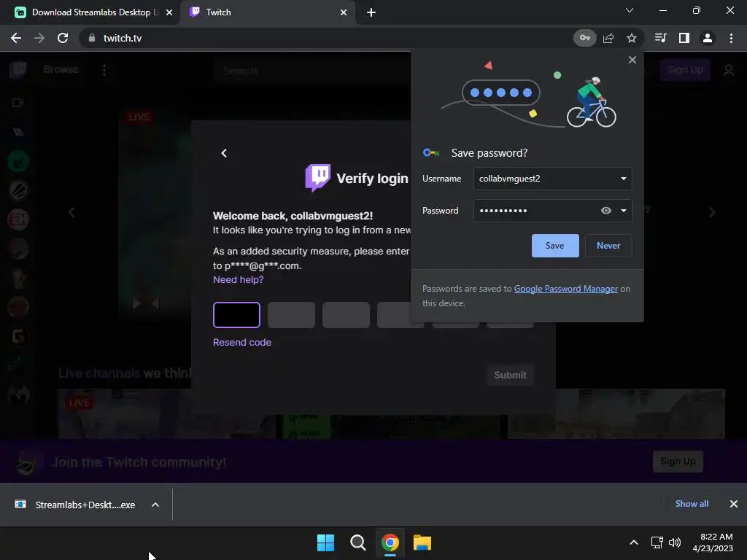Show password using eye icon

(x=606, y=211)
